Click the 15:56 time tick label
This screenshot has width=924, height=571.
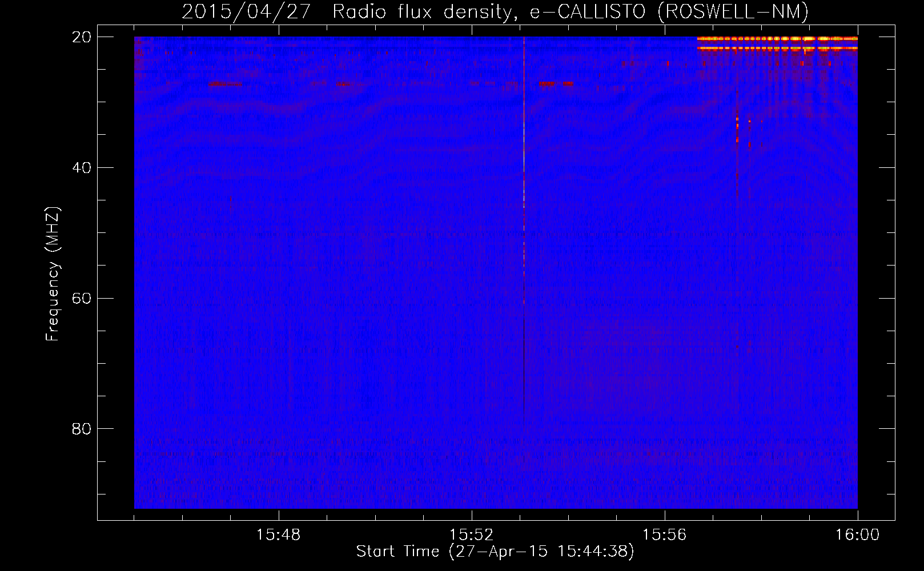[x=664, y=535]
